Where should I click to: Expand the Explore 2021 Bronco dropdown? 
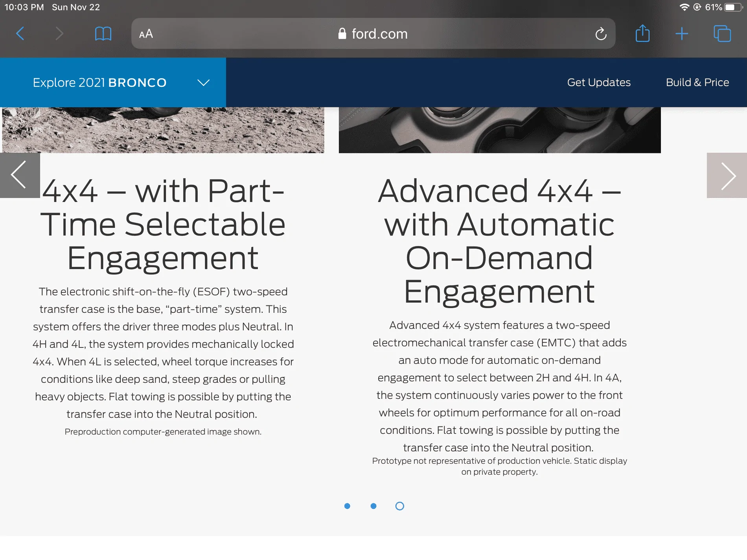click(x=113, y=83)
